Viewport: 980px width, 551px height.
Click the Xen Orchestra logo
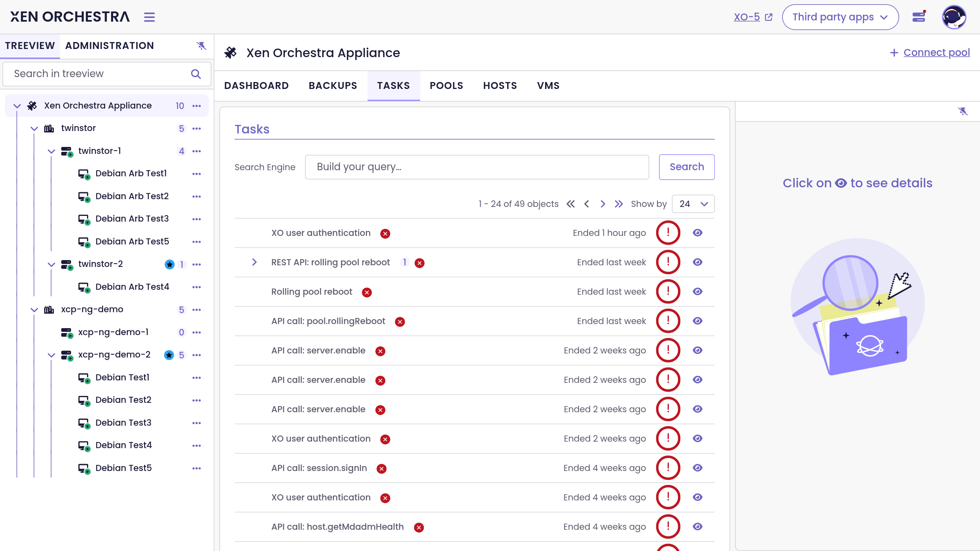[x=70, y=17]
